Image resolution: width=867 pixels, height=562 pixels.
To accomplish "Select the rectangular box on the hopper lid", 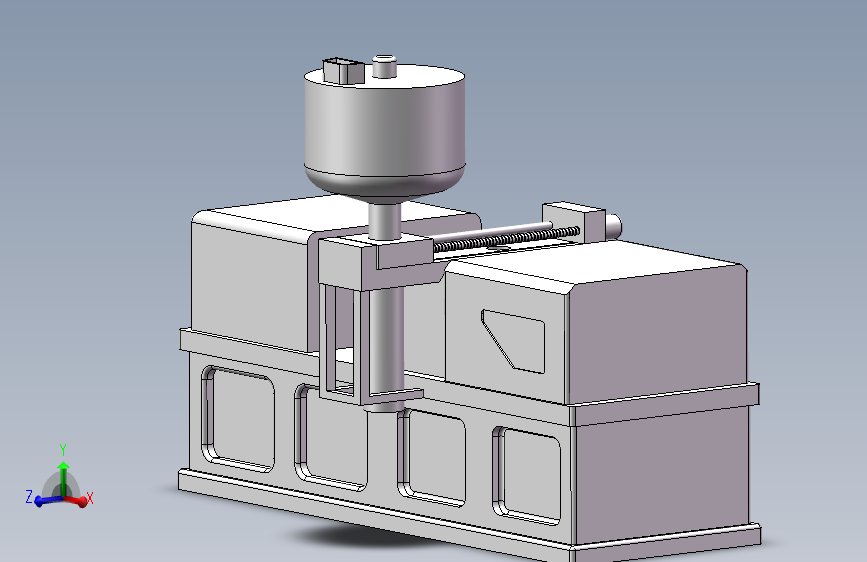I will (x=343, y=70).
